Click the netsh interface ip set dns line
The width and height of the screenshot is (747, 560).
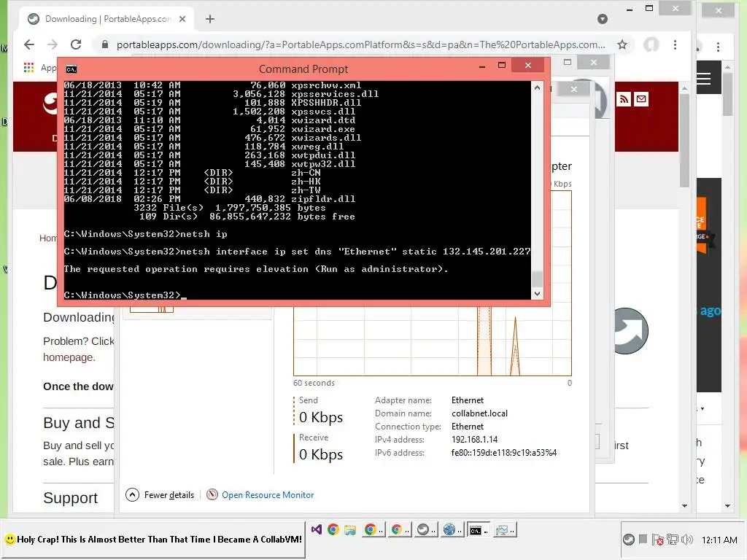(297, 252)
